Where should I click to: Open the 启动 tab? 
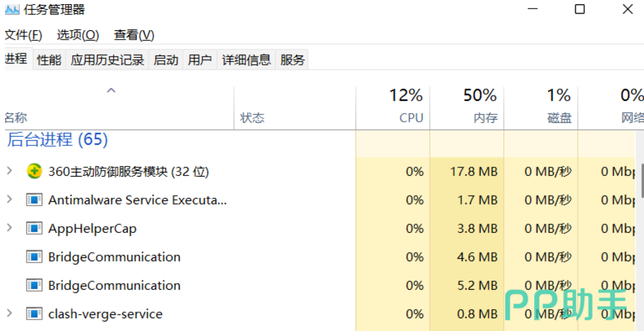[x=166, y=60]
